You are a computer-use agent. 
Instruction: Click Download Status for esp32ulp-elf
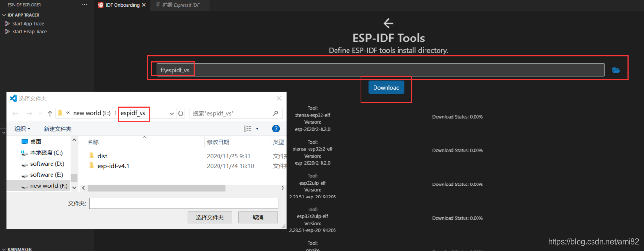coord(457,184)
